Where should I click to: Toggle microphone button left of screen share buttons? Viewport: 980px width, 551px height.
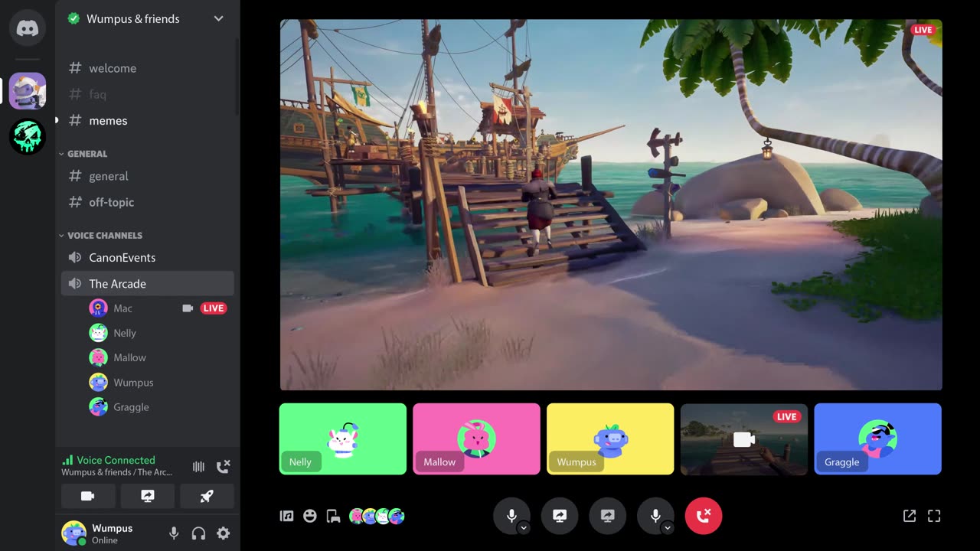(x=511, y=516)
